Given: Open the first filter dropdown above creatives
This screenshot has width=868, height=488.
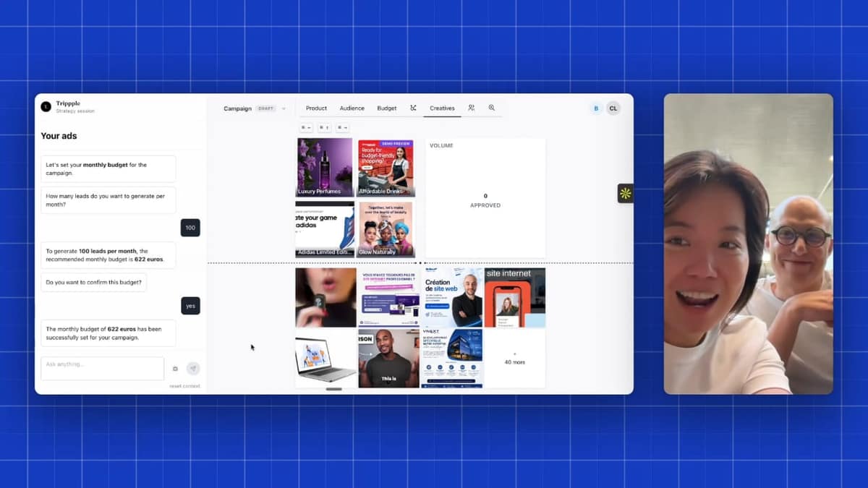Looking at the screenshot, I should 306,127.
